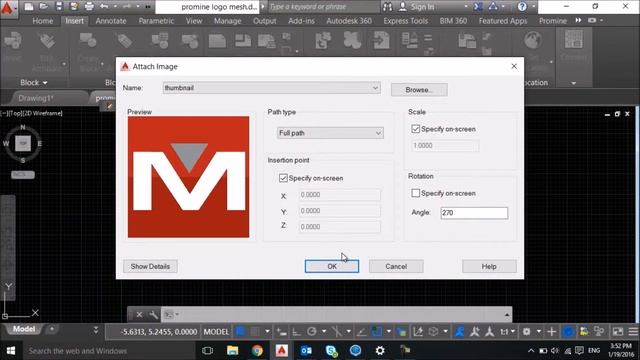Click the Autodesk 360 triangle icon

tap(493, 7)
